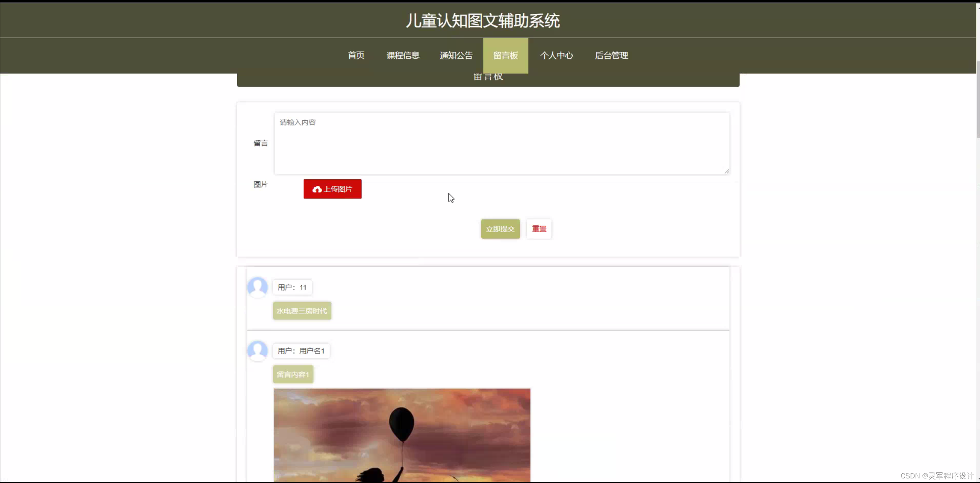
Task: Click the CSDN 灵军程序设计 watermark link
Action: coord(936,475)
